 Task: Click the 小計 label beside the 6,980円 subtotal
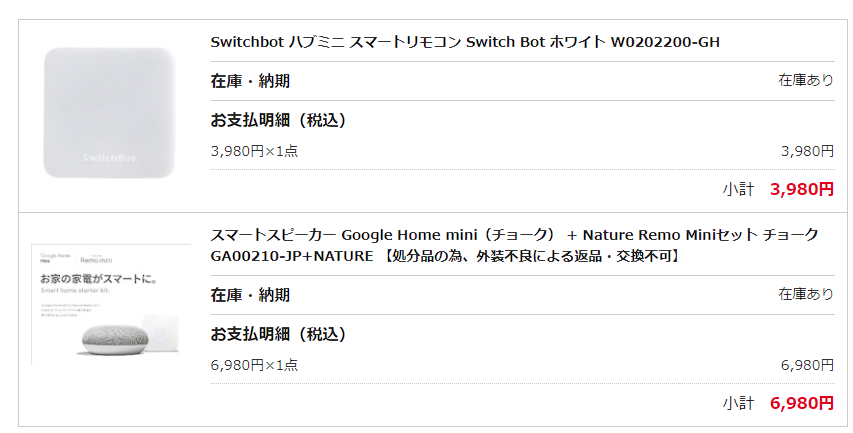(x=738, y=403)
